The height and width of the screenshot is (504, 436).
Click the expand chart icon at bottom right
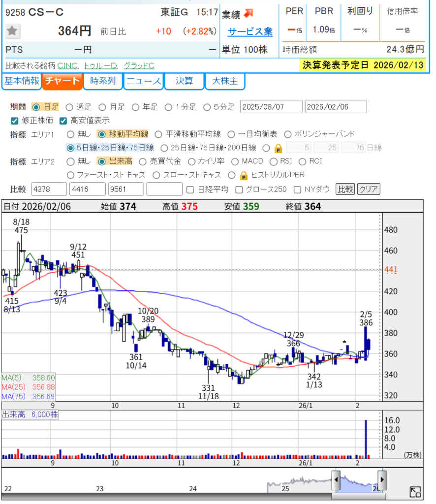click(x=415, y=492)
